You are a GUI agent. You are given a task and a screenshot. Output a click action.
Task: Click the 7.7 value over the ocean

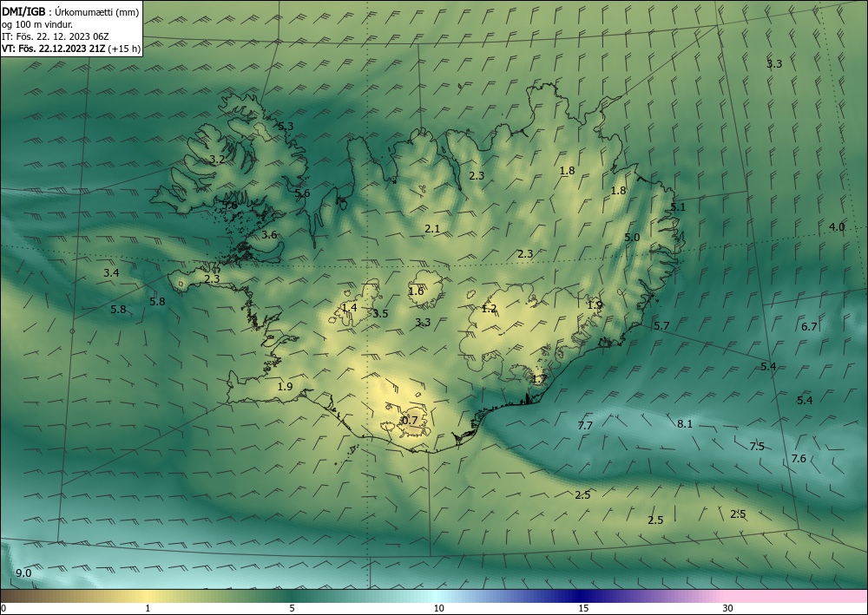pyautogui.click(x=585, y=425)
